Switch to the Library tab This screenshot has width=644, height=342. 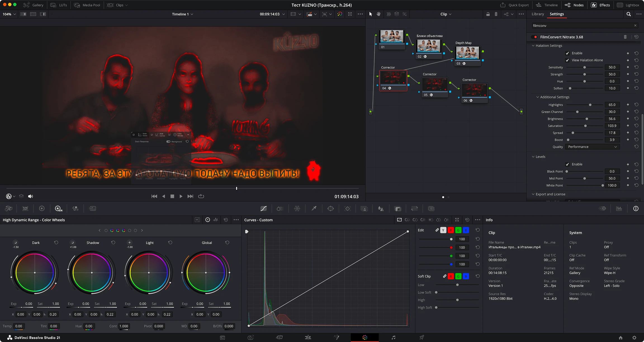tap(538, 14)
